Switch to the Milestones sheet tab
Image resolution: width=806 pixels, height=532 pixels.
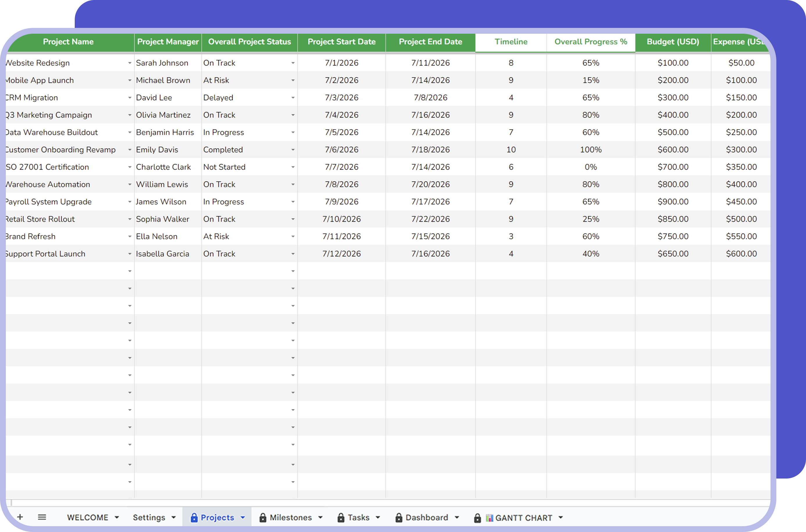click(x=291, y=517)
